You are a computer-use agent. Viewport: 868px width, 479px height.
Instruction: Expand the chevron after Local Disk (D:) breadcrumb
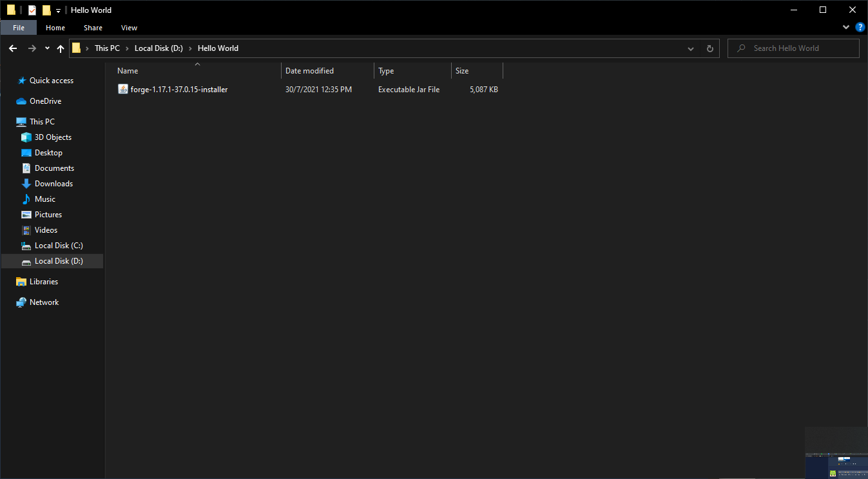(x=190, y=48)
